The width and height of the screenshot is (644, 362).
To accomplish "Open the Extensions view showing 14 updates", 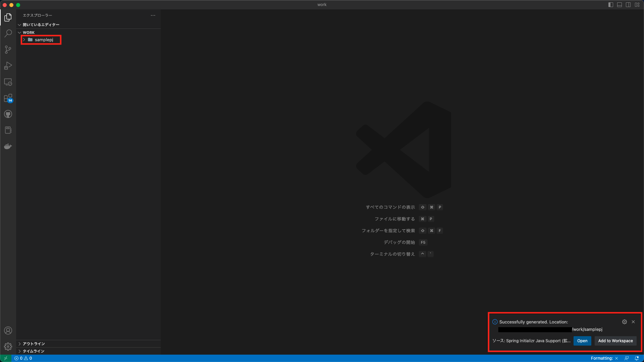I will pos(8,98).
